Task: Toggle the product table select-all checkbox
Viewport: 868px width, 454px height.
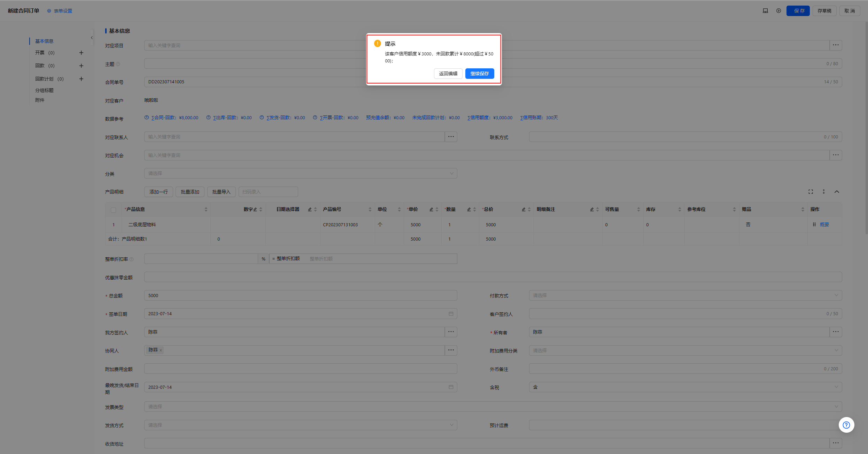Action: 113,210
